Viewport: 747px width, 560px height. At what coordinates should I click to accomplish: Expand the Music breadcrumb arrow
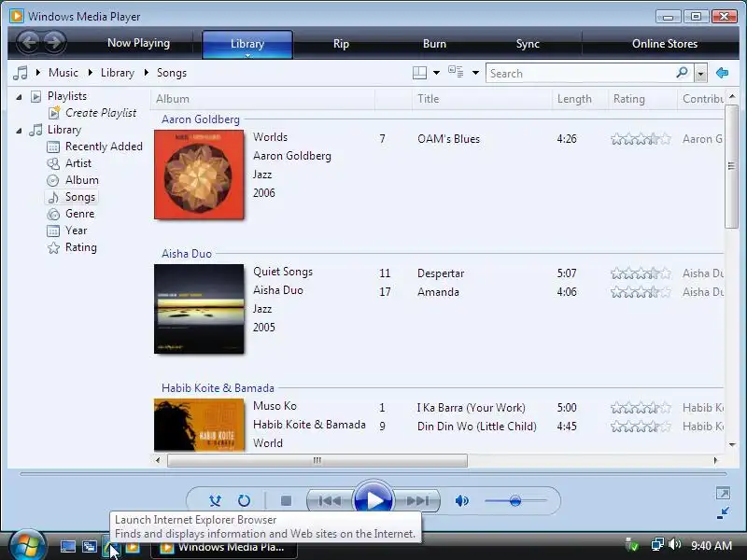coord(38,73)
